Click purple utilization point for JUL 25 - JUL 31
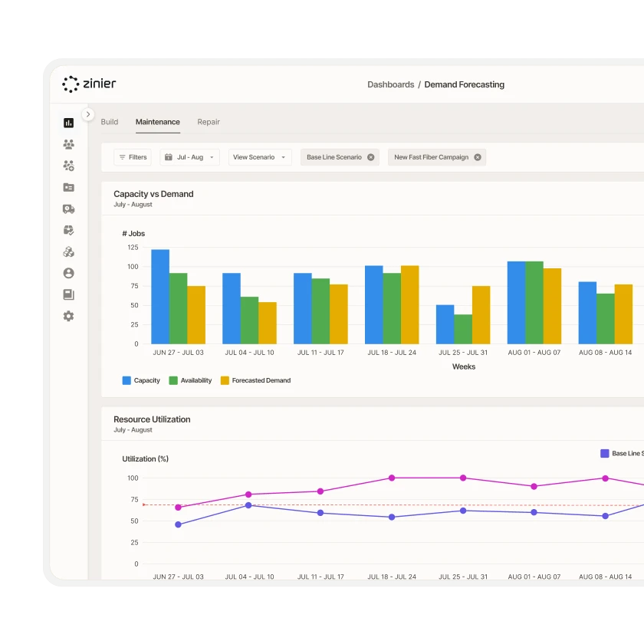The height and width of the screenshot is (644, 644). coord(463,511)
